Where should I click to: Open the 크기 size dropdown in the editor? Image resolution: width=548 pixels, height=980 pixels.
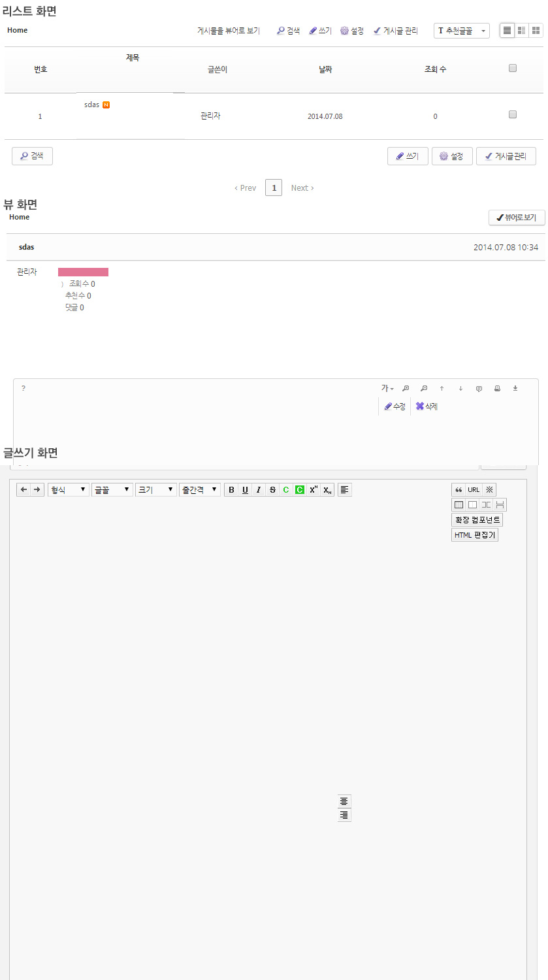click(x=156, y=489)
